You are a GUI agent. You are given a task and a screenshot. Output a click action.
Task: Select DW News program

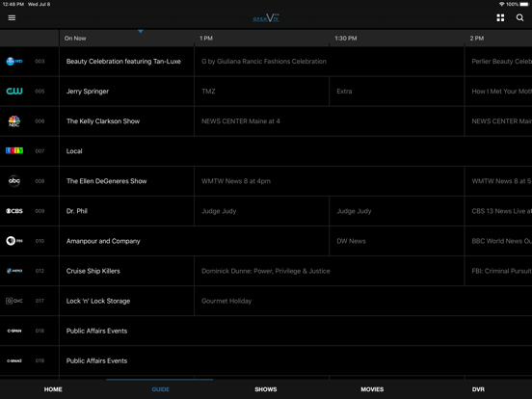click(x=397, y=241)
